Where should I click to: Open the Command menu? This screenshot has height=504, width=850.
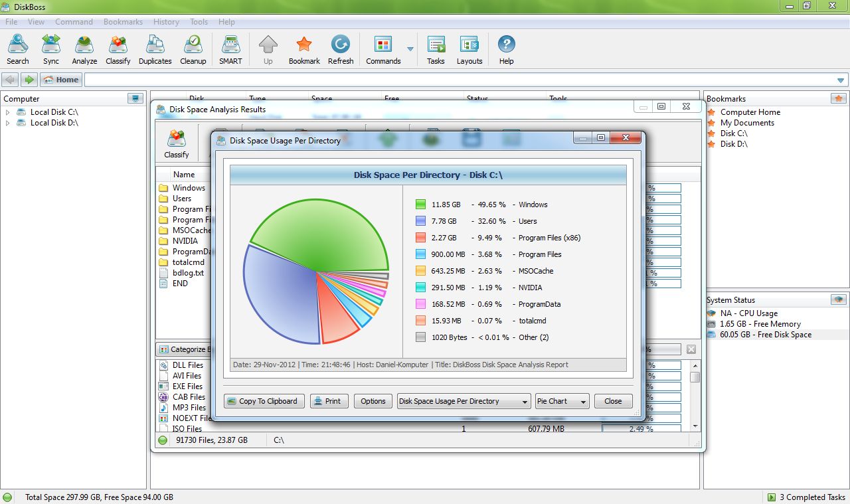tap(74, 22)
